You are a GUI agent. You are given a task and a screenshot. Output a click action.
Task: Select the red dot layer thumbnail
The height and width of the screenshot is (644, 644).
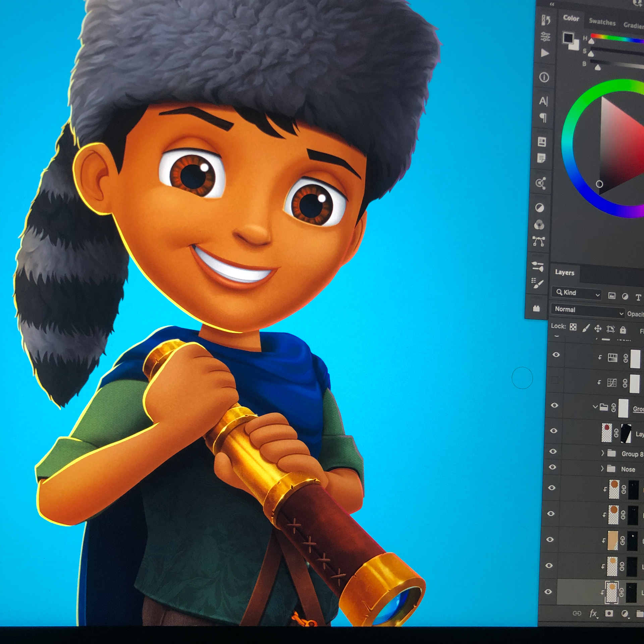point(606,433)
